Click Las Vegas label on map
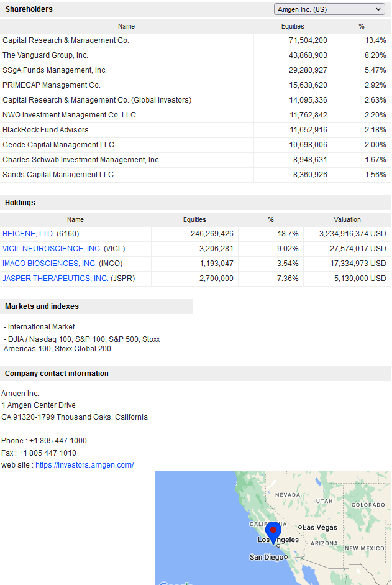This screenshot has height=585, width=392. (x=320, y=528)
